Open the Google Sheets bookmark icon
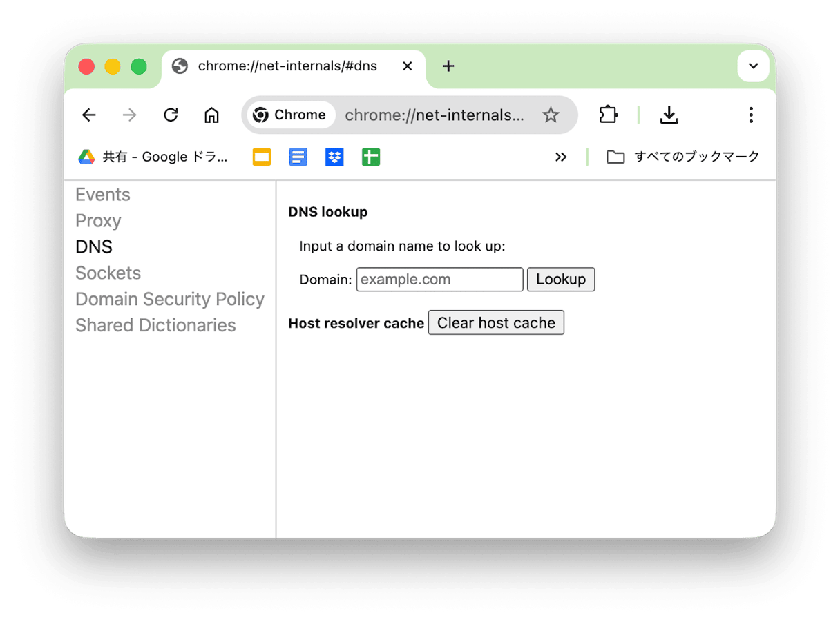The width and height of the screenshot is (840, 622). point(371,157)
